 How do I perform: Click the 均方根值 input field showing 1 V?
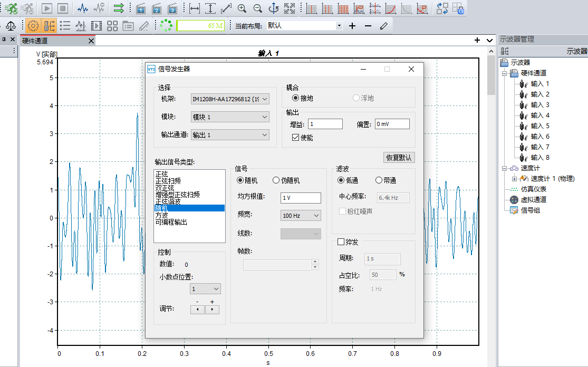(x=301, y=198)
